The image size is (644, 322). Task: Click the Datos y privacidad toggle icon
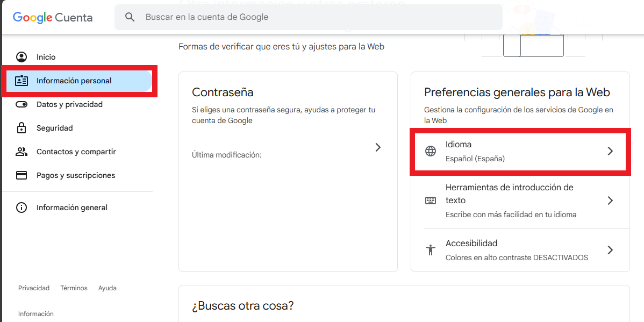point(22,104)
